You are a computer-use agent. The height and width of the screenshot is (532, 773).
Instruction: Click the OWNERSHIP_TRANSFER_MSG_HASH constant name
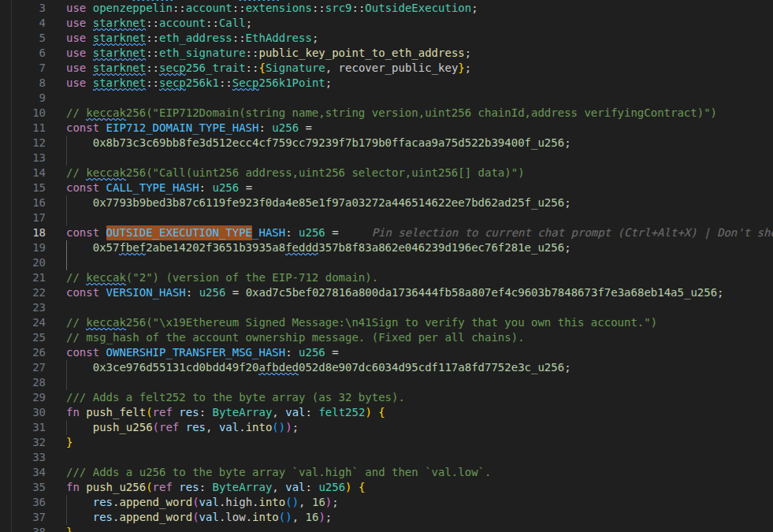(x=195, y=352)
